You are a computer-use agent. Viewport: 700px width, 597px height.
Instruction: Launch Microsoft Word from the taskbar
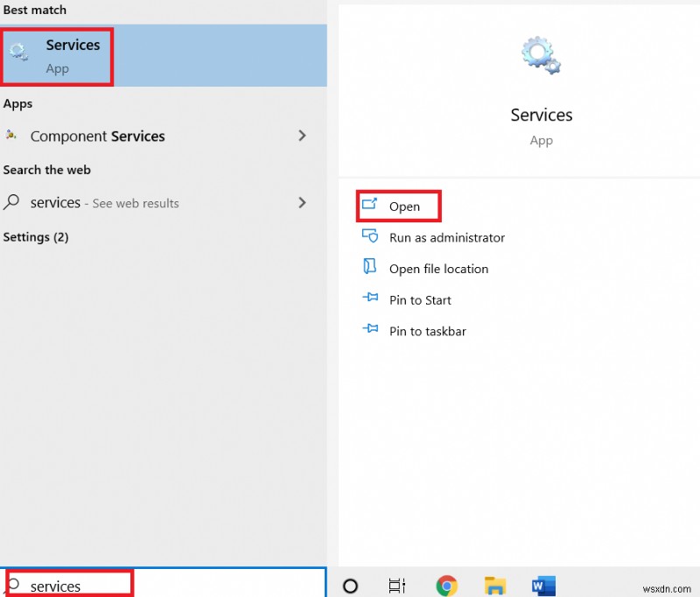click(x=543, y=586)
